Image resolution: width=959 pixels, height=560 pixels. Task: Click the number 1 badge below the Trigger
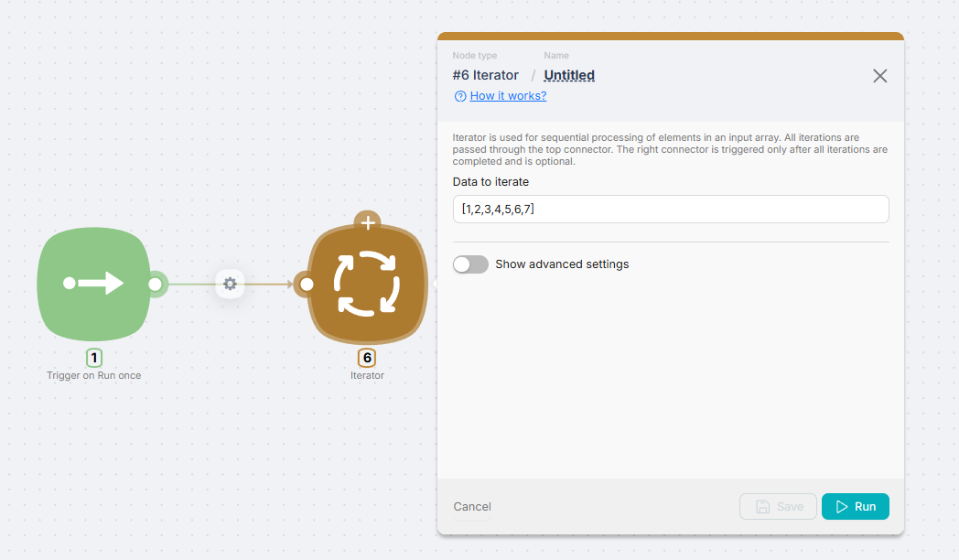point(93,358)
